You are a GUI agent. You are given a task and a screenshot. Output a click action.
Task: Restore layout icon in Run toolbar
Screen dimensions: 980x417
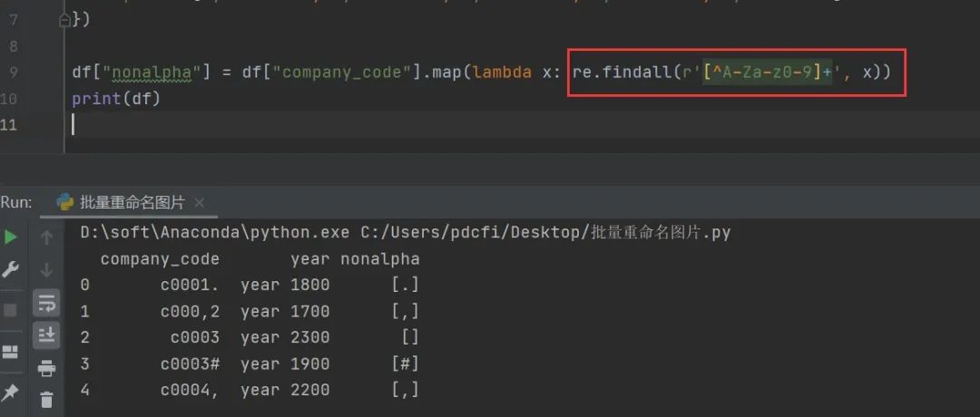point(11,352)
